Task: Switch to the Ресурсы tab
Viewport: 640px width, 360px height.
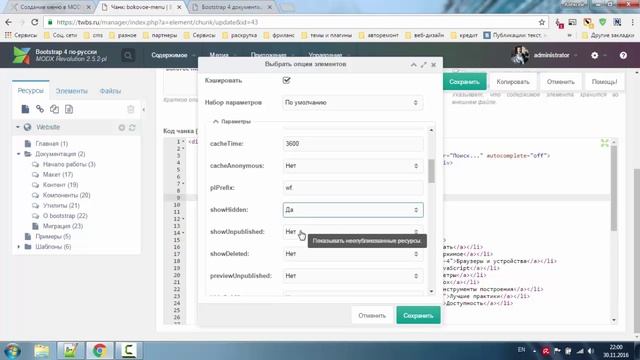Action: 31,91
